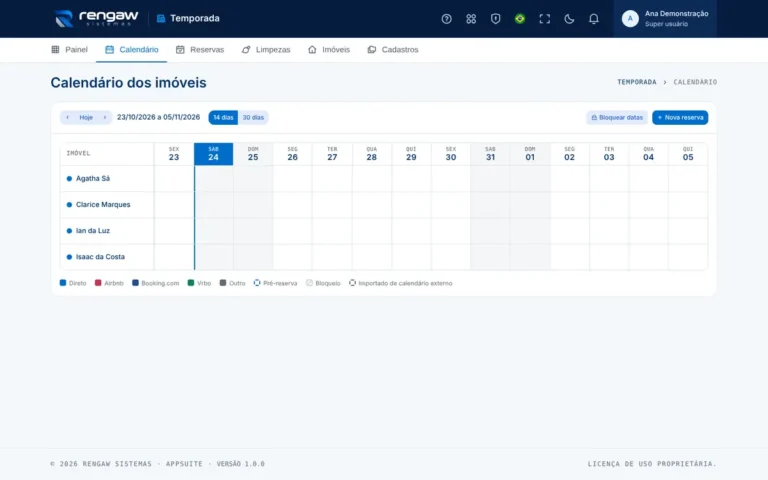Screen dimensions: 768x480
Task: Click QUA 28 day header
Action: point(372,154)
